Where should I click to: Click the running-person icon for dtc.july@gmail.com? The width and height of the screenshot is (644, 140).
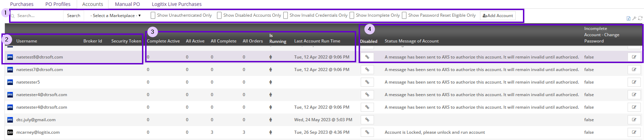[x=270, y=120]
